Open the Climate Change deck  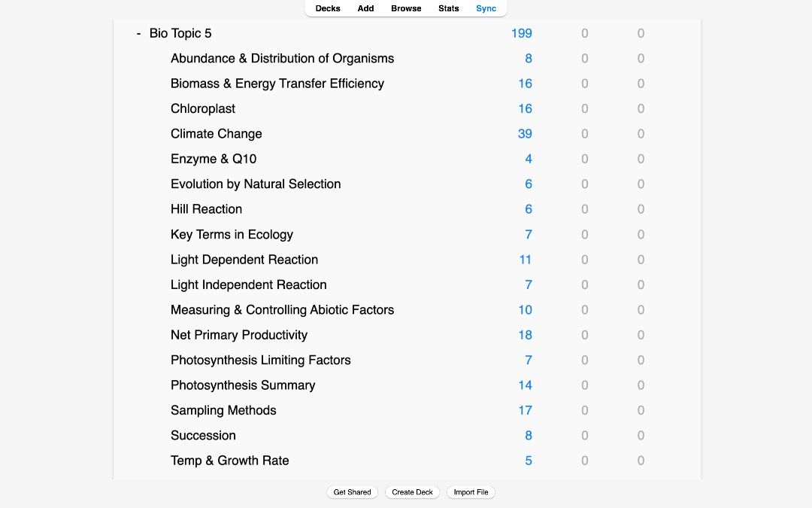[216, 133]
